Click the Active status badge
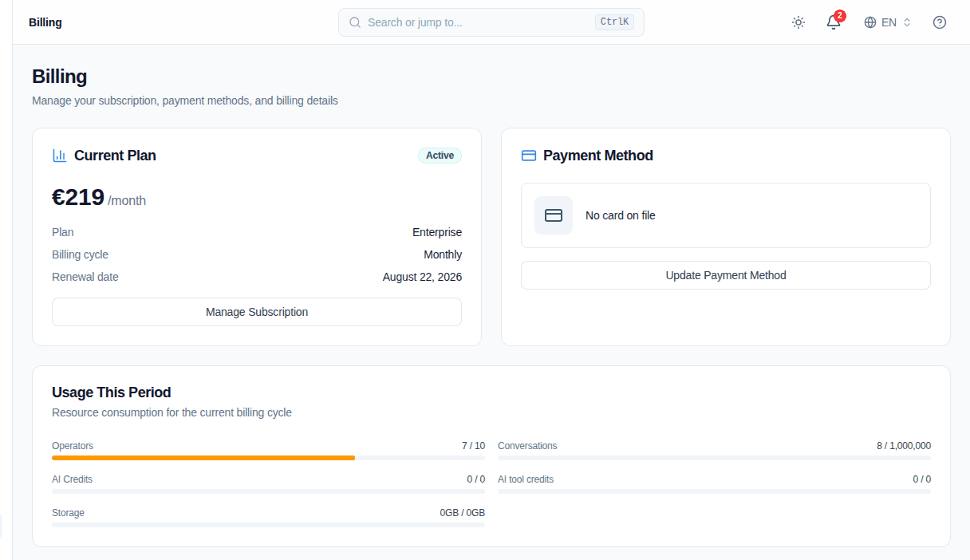Screen dimensions: 970x560 (440, 156)
